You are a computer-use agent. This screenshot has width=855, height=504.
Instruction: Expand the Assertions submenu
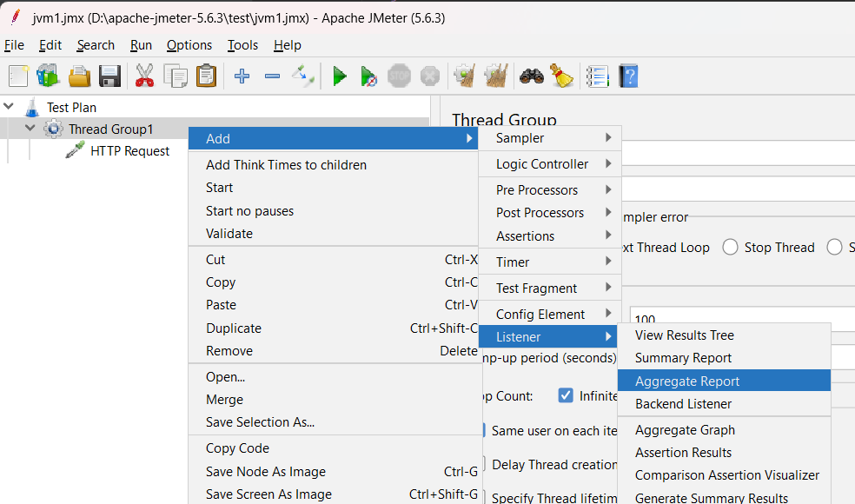(x=550, y=236)
